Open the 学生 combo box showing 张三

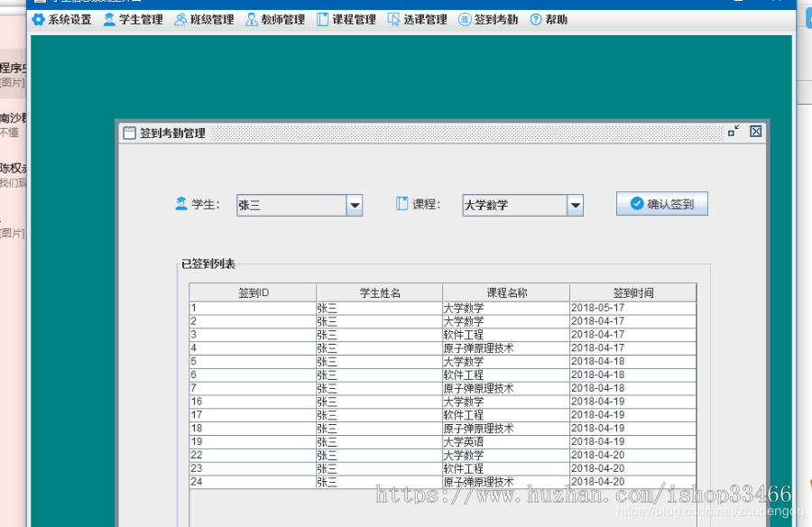coord(355,205)
